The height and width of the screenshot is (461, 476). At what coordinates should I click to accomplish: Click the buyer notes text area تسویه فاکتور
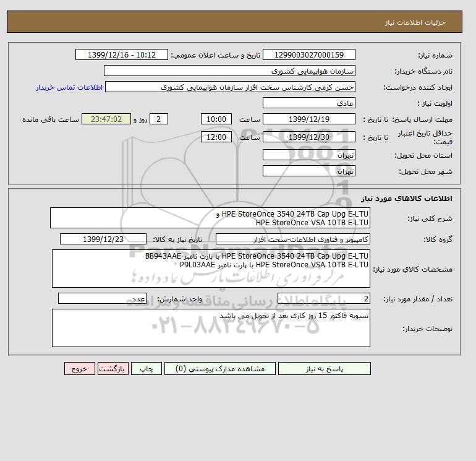coord(211,328)
